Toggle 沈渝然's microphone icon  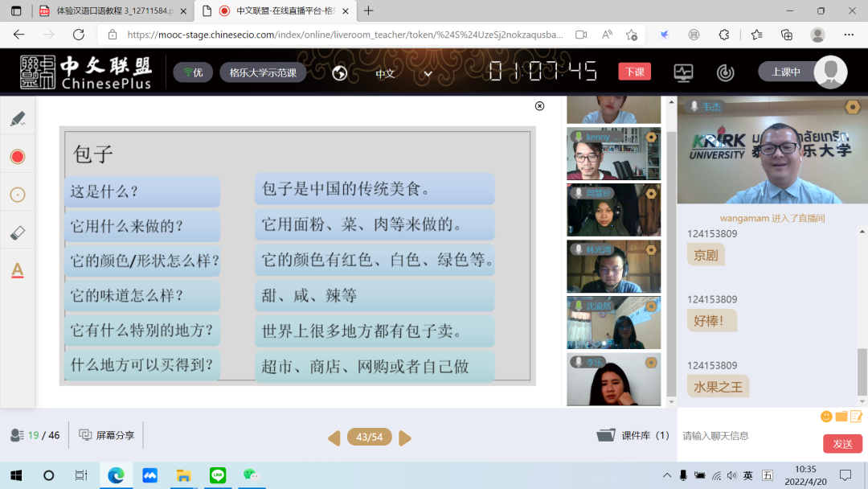click(x=579, y=306)
